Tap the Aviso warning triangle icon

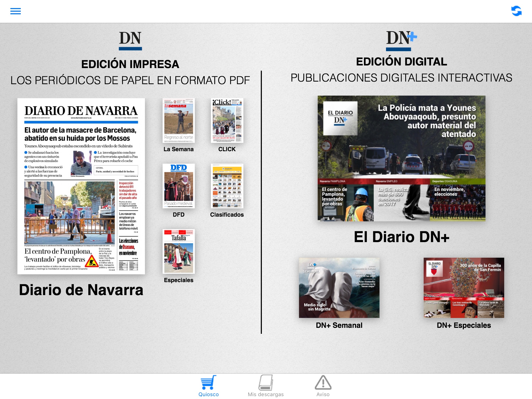point(323,383)
